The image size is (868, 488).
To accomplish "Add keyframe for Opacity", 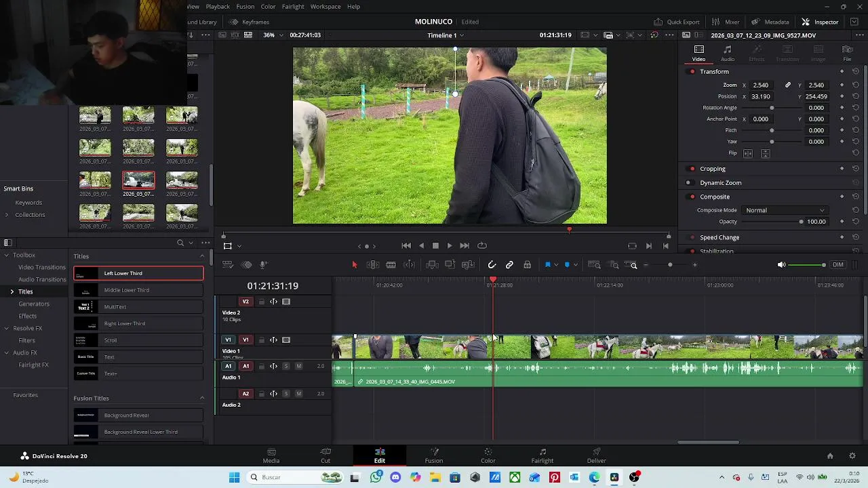I will pos(842,222).
